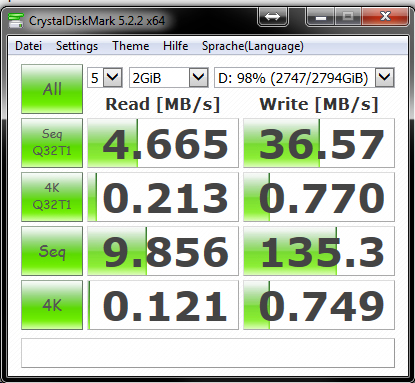This screenshot has width=415, height=383.
Task: Run all benchmarks with the All button
Action: pyautogui.click(x=52, y=89)
